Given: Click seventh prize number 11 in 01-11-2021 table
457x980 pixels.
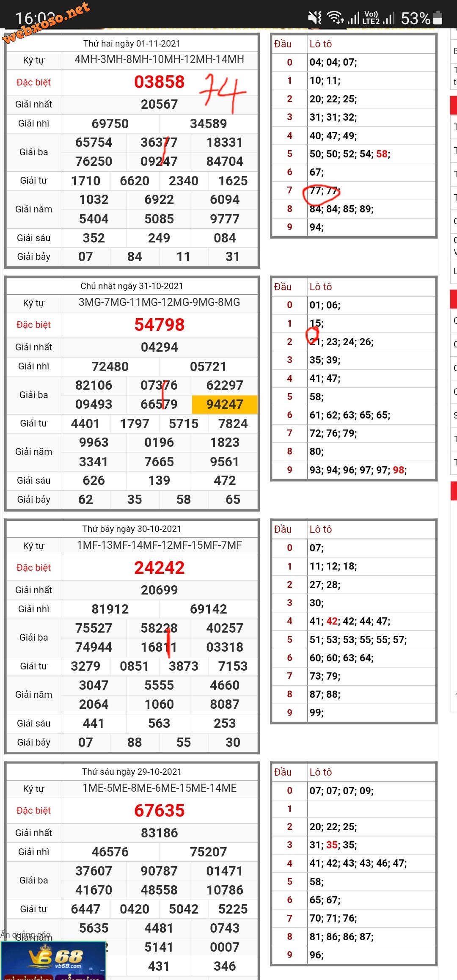Looking at the screenshot, I should pos(184,257).
